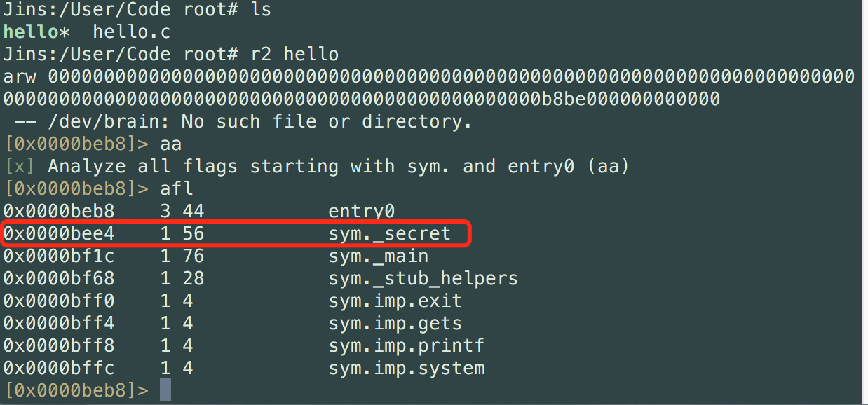Select the sym._main function entry
This screenshot has height=405, width=868.
tap(378, 256)
